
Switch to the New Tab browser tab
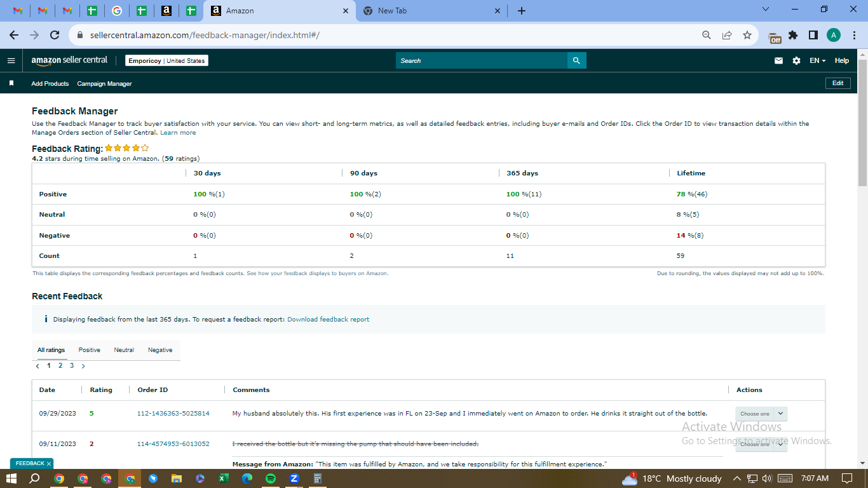(x=430, y=11)
